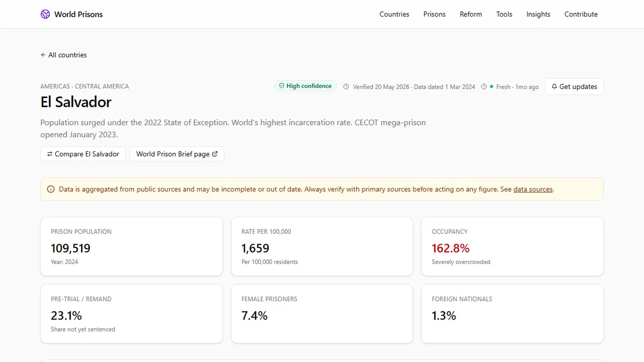Open the Countries menu item
The width and height of the screenshot is (644, 362).
point(394,14)
